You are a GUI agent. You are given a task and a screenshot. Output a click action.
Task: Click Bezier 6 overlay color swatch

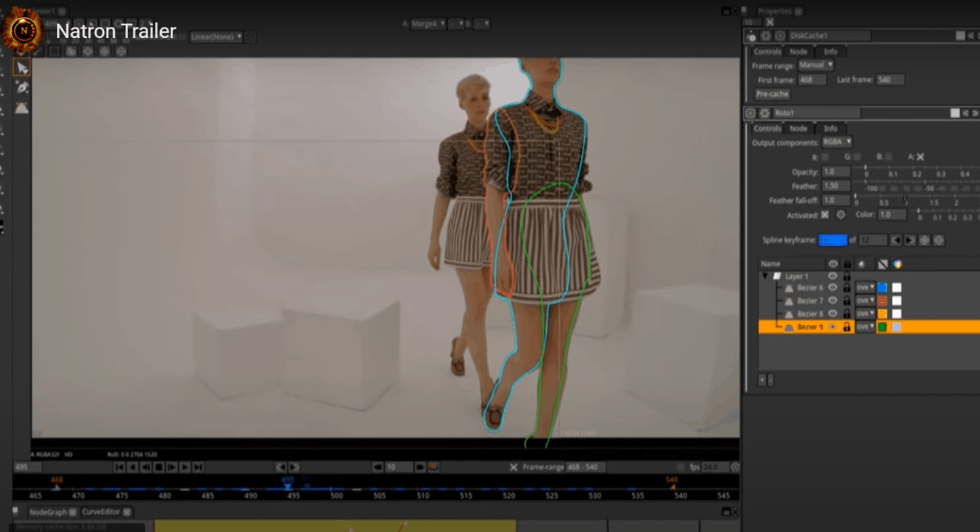click(882, 288)
